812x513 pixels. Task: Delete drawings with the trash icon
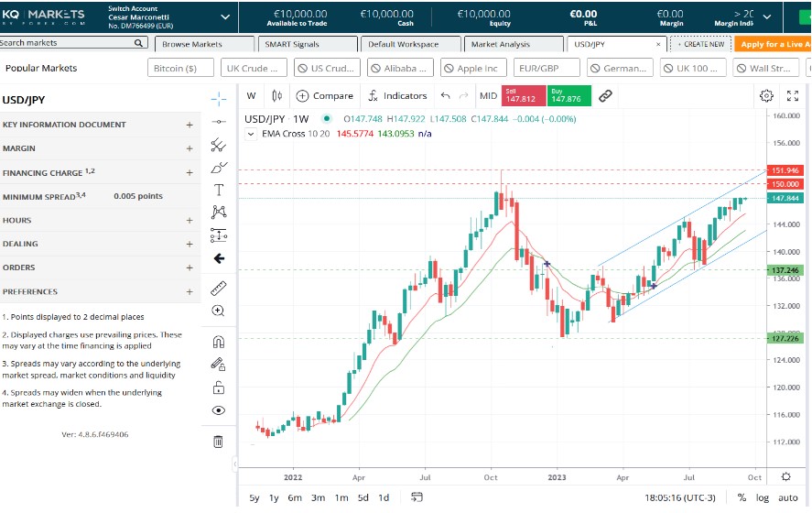(219, 442)
